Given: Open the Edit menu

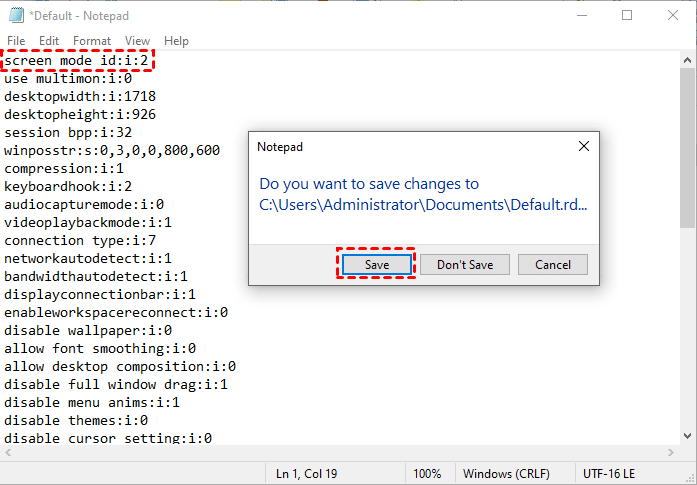Looking at the screenshot, I should [x=49, y=41].
